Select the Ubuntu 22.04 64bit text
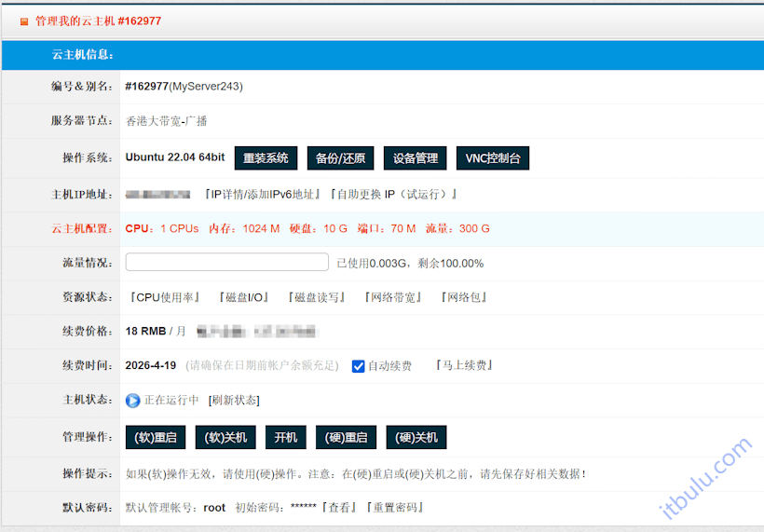 coord(175,157)
